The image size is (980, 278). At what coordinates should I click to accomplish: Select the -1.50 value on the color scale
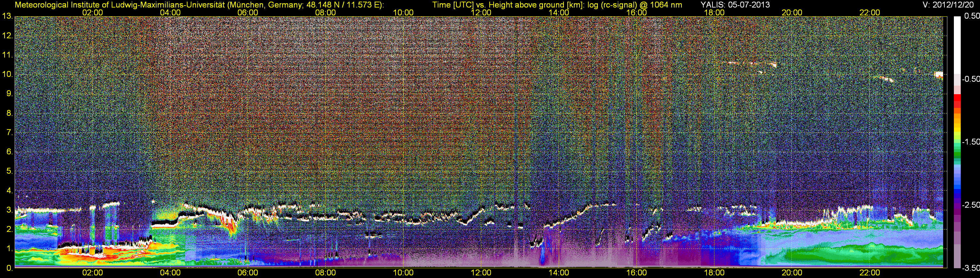point(971,142)
